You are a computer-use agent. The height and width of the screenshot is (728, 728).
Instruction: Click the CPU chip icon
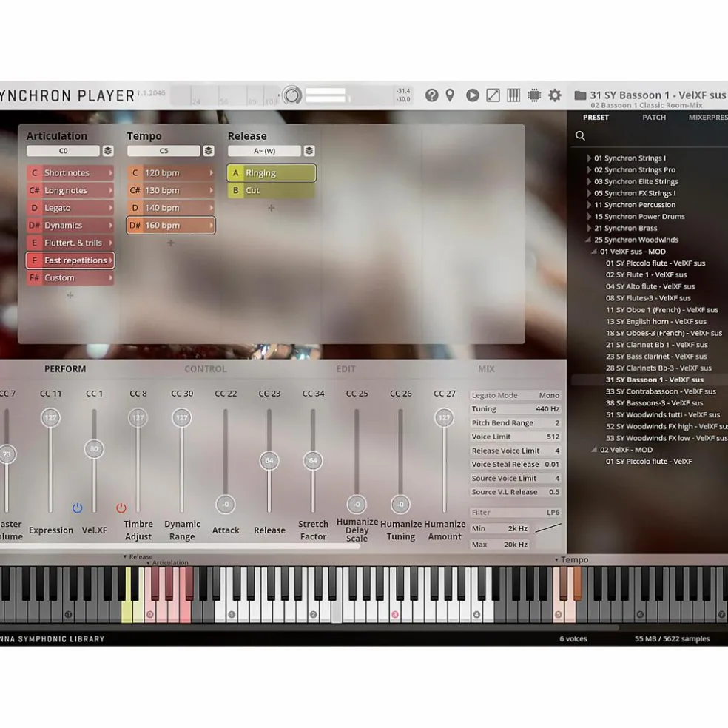tap(534, 95)
